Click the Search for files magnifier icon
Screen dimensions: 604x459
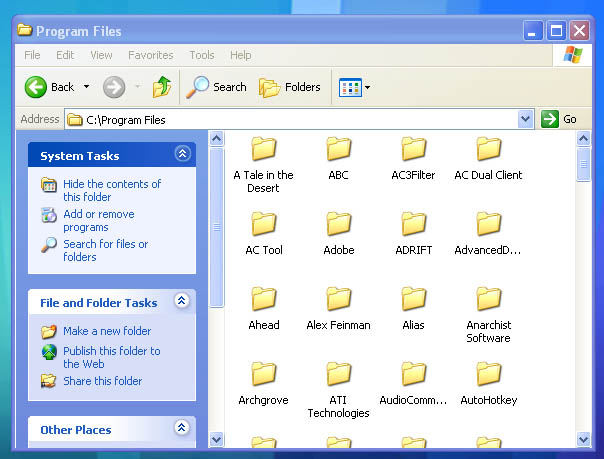pos(49,245)
